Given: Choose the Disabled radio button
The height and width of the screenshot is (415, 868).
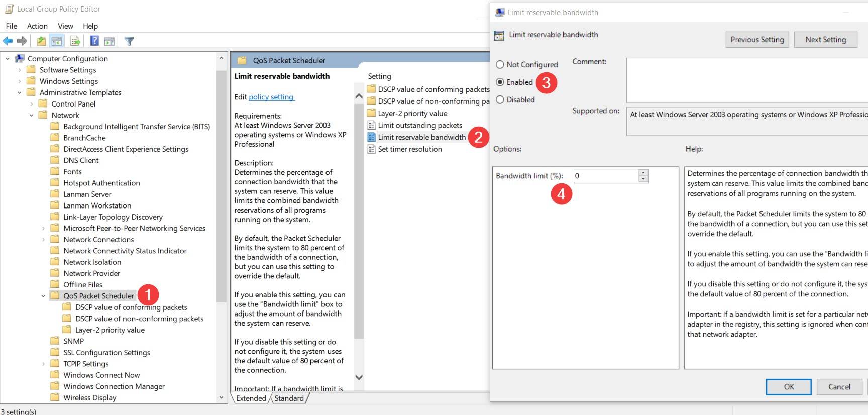Looking at the screenshot, I should click(500, 100).
